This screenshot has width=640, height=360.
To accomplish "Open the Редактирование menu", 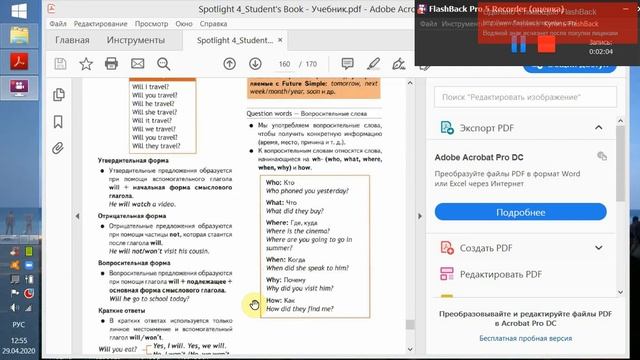I will [100, 24].
